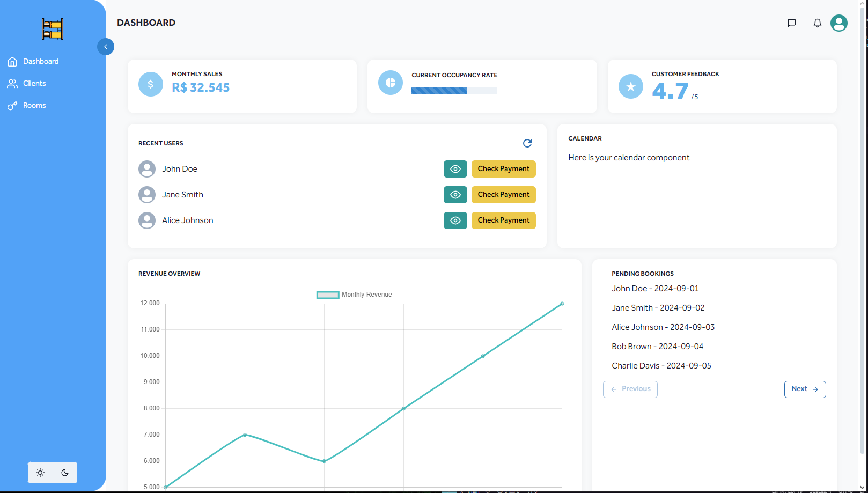The width and height of the screenshot is (868, 493).
Task: Click the dollar sign Monthly Sales icon
Action: tap(151, 84)
